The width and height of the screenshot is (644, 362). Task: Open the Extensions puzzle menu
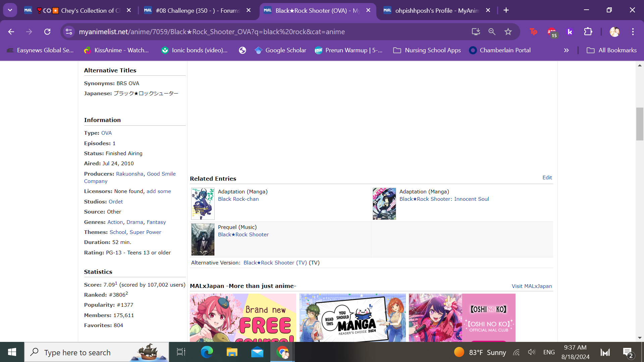588,32
